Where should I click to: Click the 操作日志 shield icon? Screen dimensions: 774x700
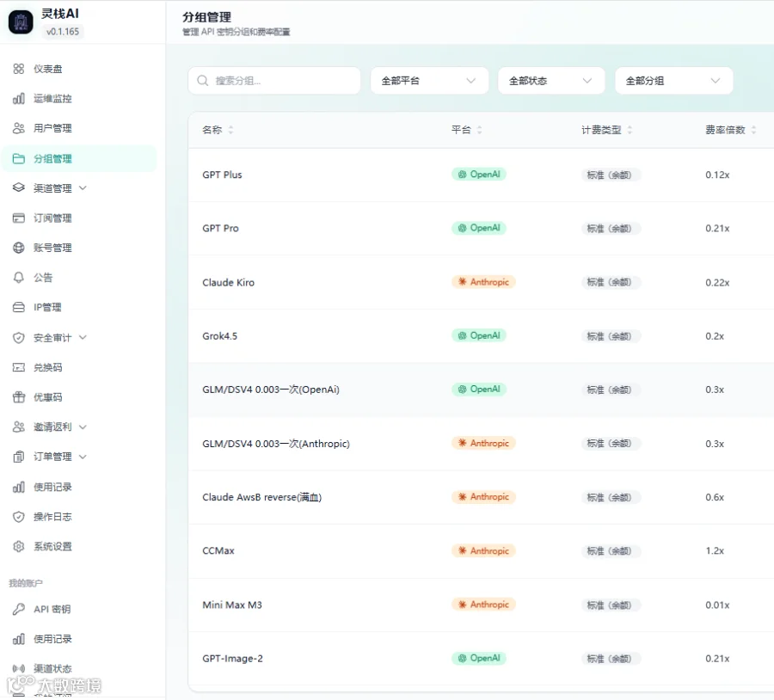point(19,517)
